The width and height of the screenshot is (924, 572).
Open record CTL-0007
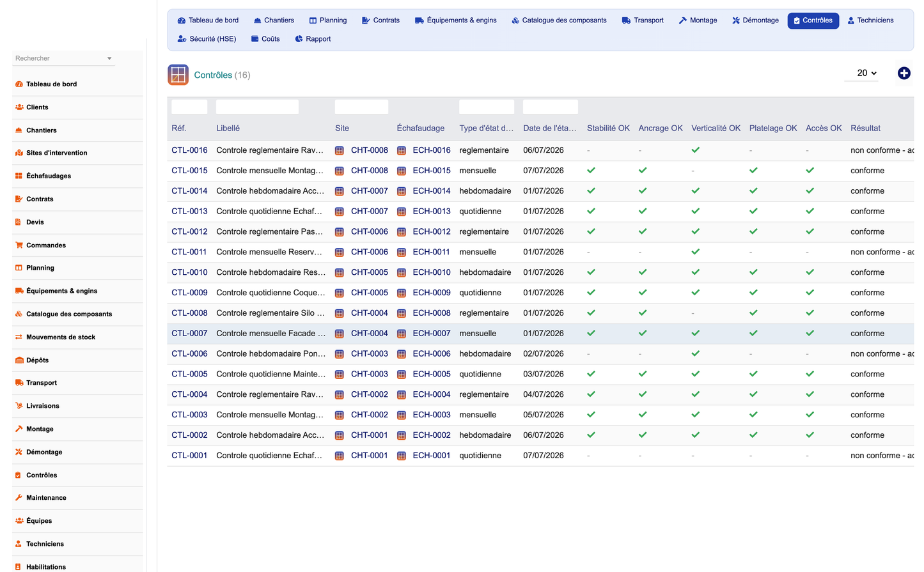click(189, 334)
